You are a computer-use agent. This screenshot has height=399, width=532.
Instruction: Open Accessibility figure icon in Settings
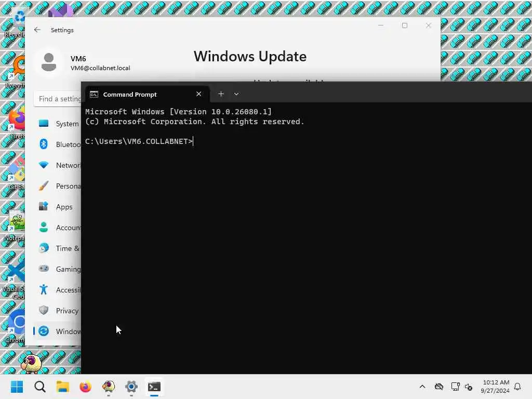click(x=44, y=289)
